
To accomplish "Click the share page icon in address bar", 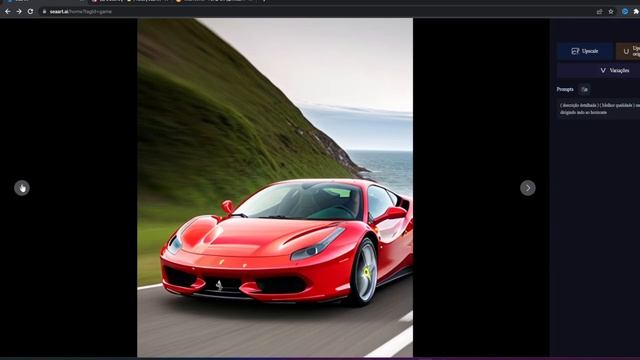I will (x=599, y=12).
